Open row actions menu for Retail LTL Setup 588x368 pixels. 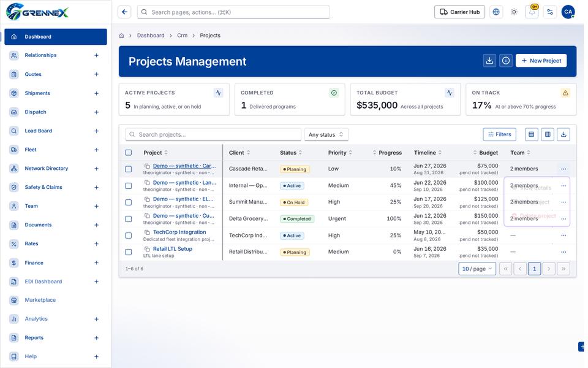coord(563,252)
